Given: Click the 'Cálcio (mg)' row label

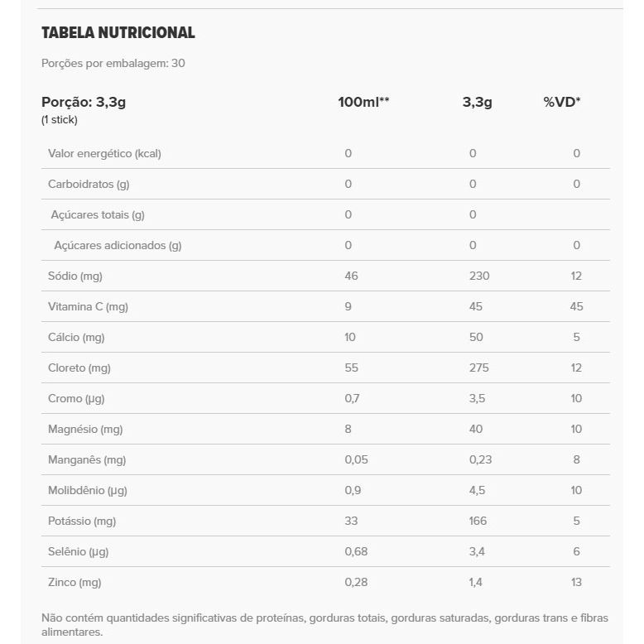Looking at the screenshot, I should point(77,338).
